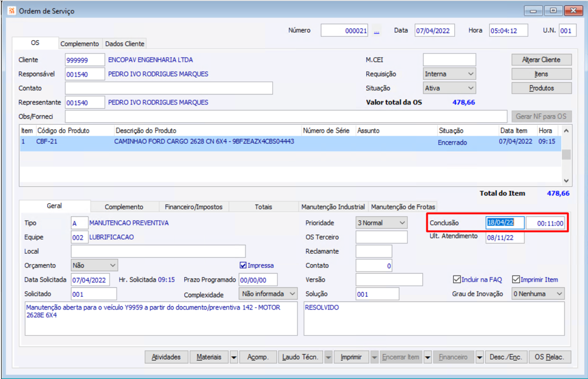Click the Número input field

[345, 30]
